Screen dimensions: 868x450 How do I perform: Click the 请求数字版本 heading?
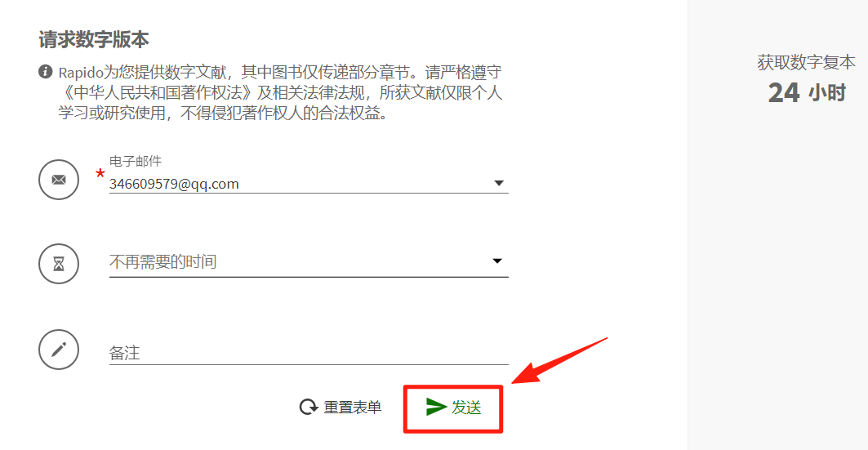tap(94, 40)
